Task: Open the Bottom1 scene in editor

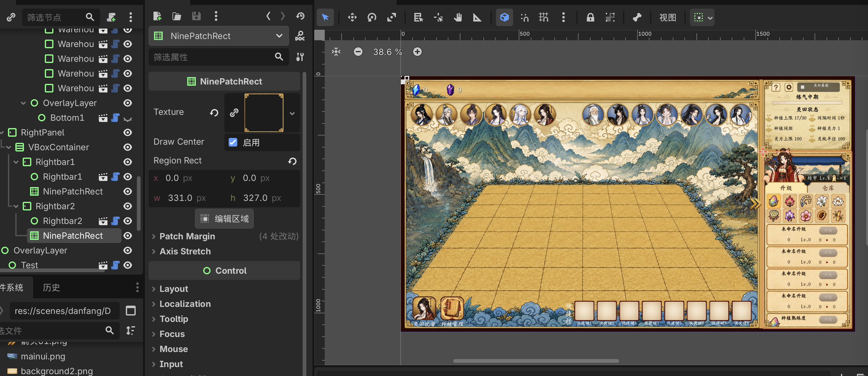Action: click(x=103, y=118)
